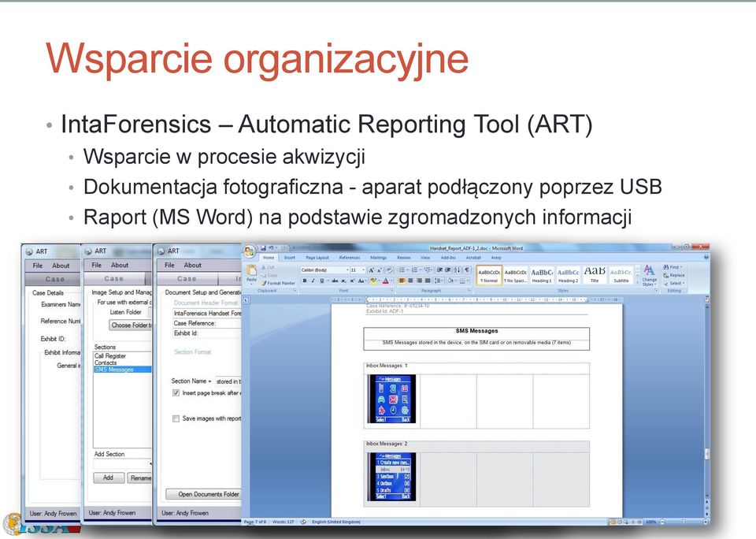
Task: Apply Strikethrough formatting
Action: coord(335,281)
